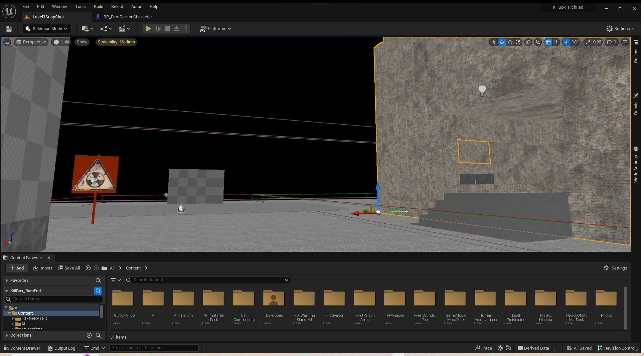Start Play in Editor

tap(148, 29)
